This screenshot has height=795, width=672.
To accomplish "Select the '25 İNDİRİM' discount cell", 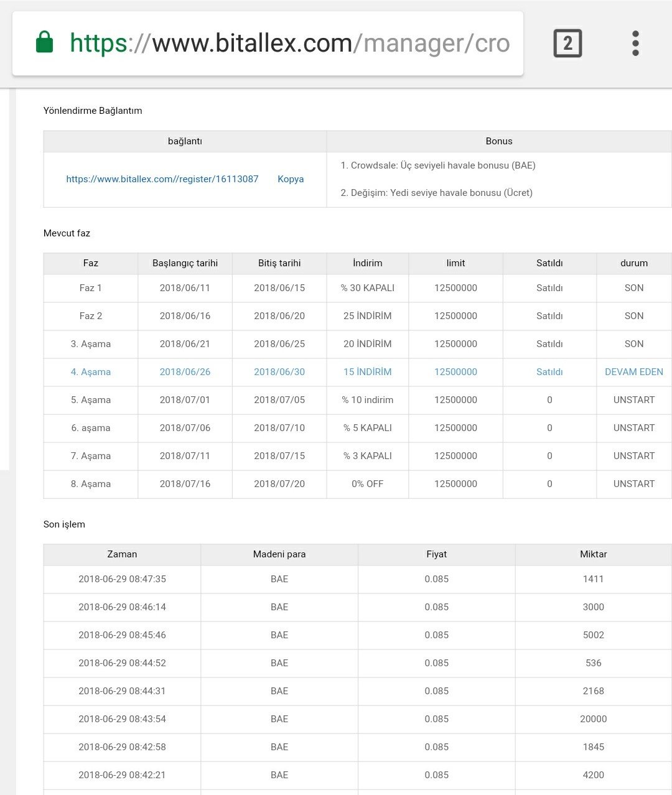I will (x=368, y=316).
